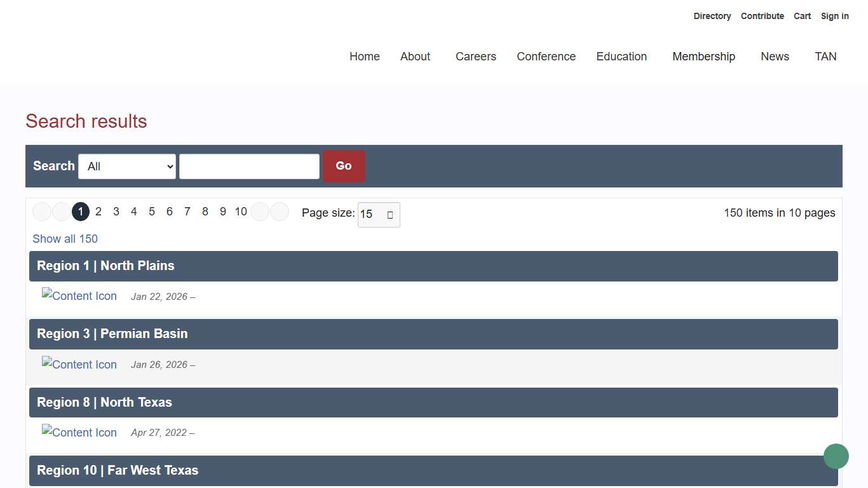Screen dimensions: 868x488
Task: Open the Page size dropdown
Action: [379, 215]
